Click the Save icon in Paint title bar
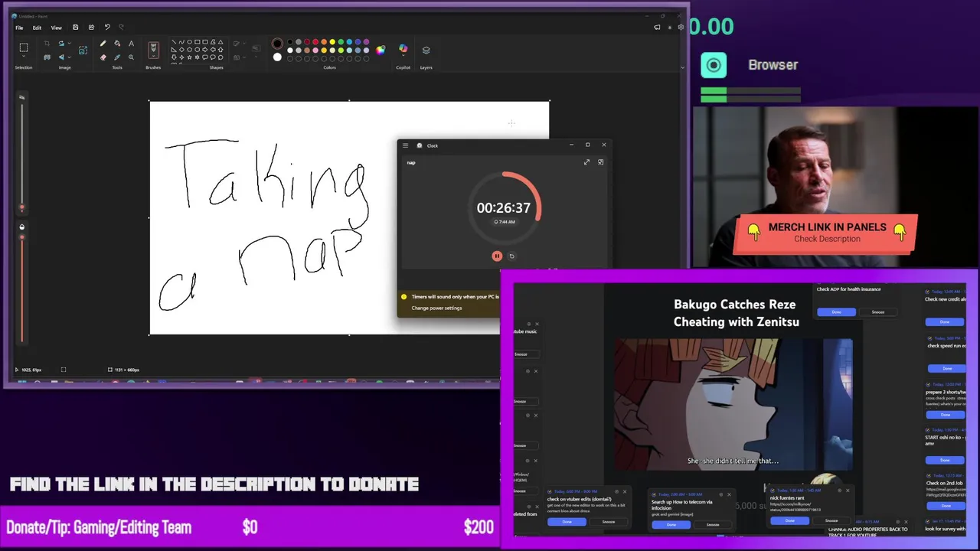 point(75,27)
